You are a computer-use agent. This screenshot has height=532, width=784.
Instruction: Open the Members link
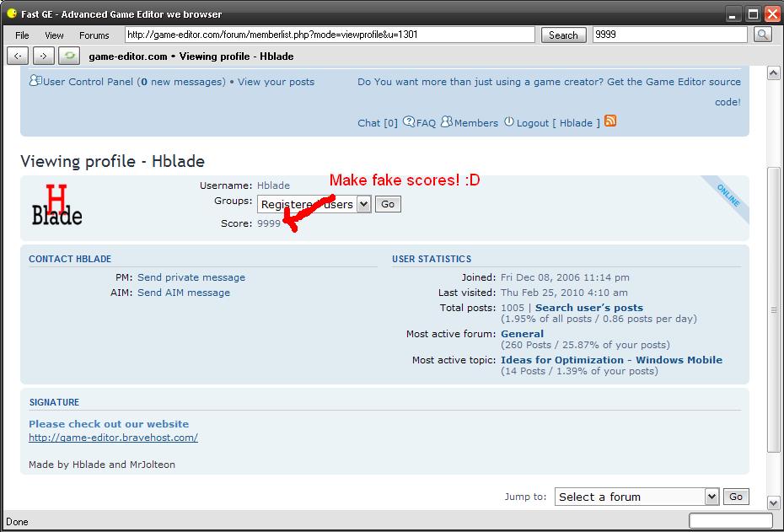476,123
